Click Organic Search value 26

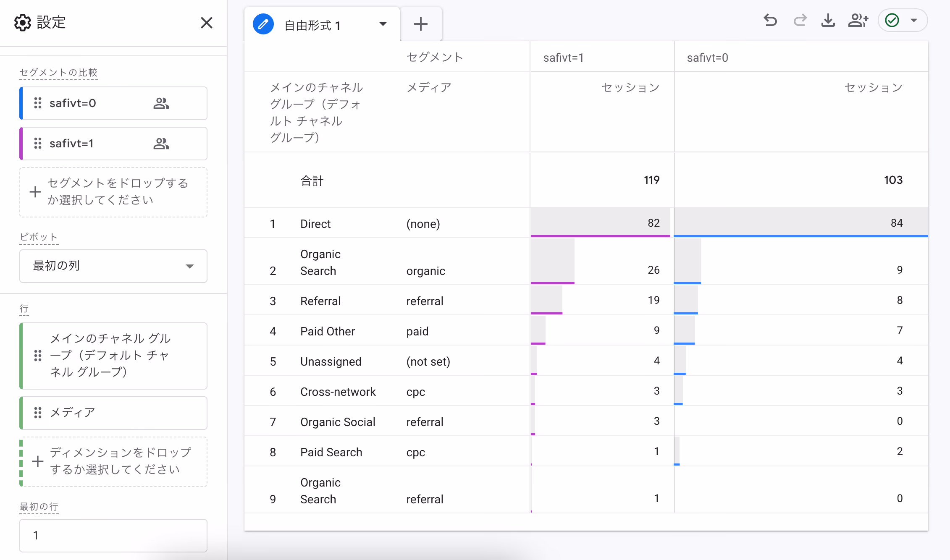653,270
